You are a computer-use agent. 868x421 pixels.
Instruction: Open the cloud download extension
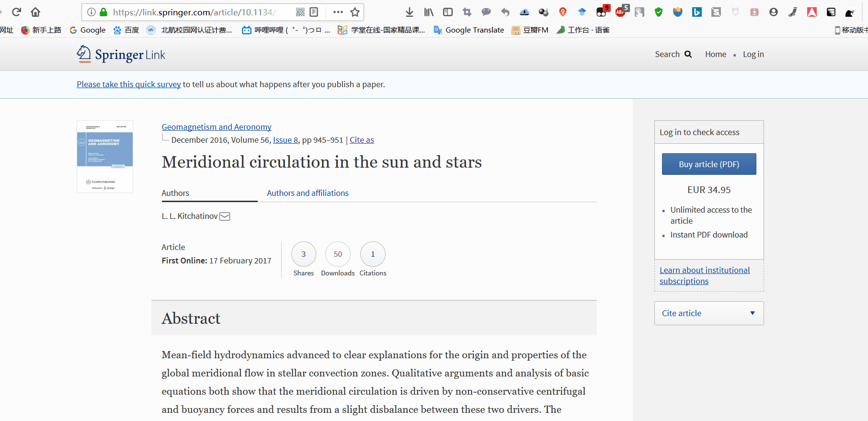pos(525,12)
